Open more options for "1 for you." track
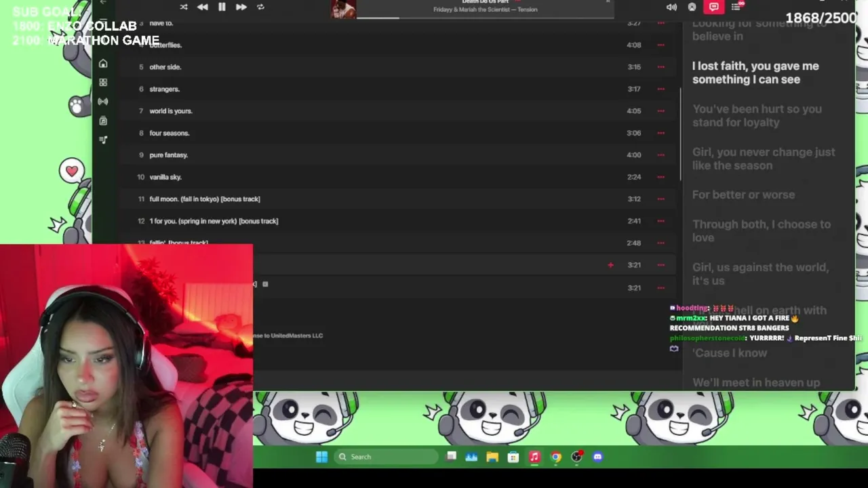This screenshot has width=868, height=488. [x=660, y=221]
